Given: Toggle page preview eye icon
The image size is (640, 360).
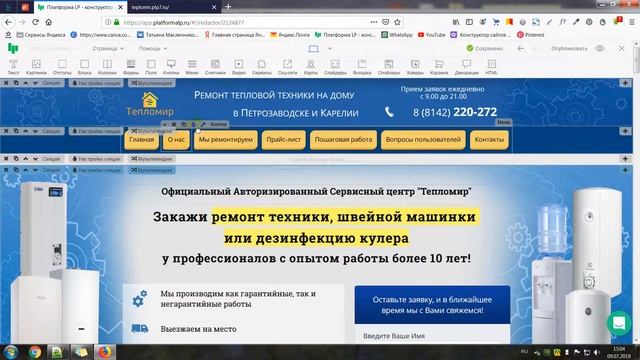Looking at the screenshot, I should point(599,48).
